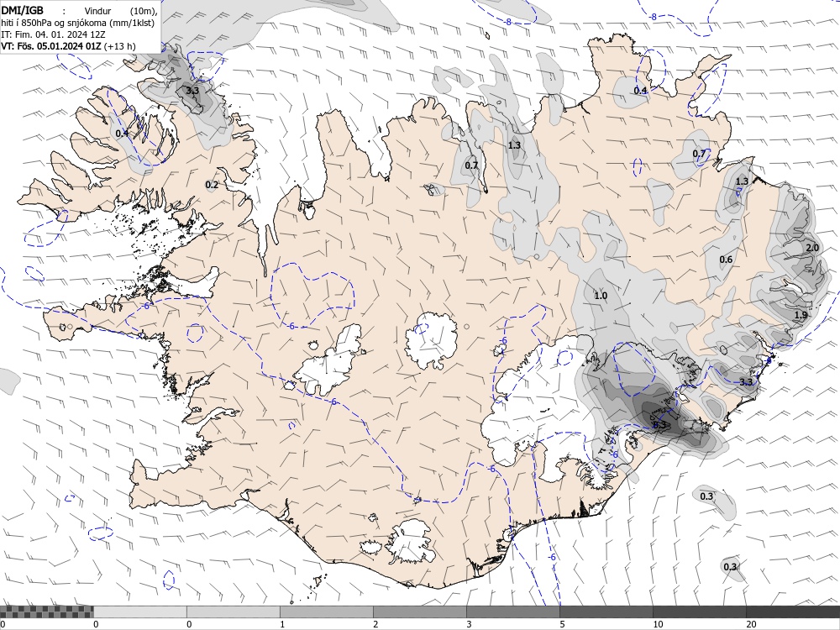Click the 0.7 value beside the northern fjord
The height and width of the screenshot is (630, 840).
471,165
